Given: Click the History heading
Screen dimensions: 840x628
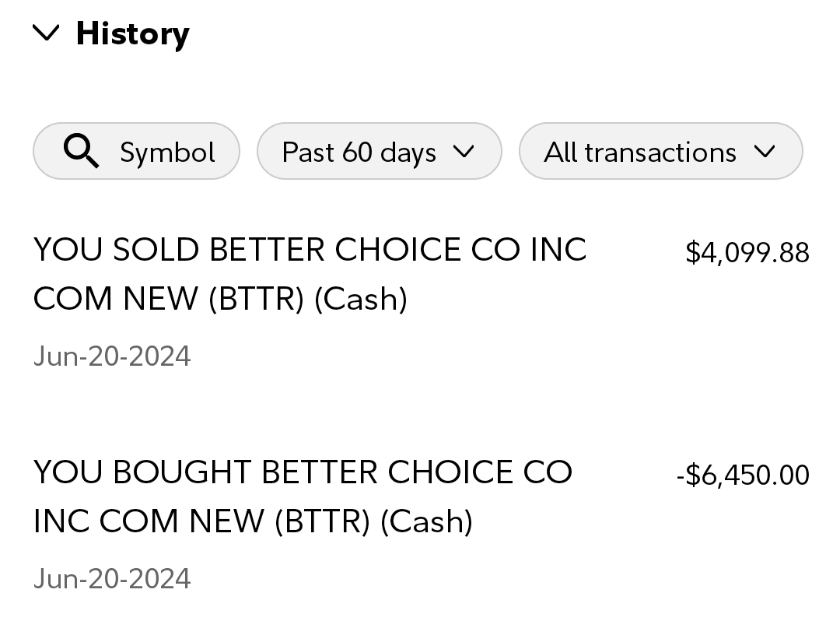Looking at the screenshot, I should point(132,33).
